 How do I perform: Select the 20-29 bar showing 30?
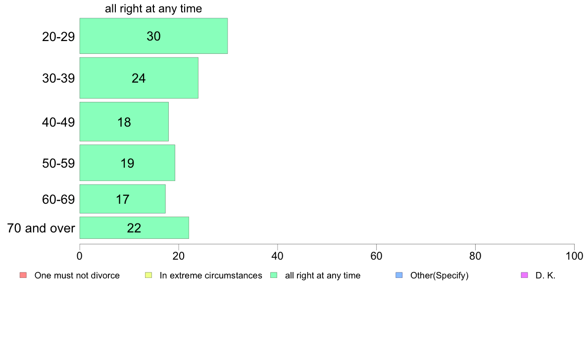coord(153,36)
